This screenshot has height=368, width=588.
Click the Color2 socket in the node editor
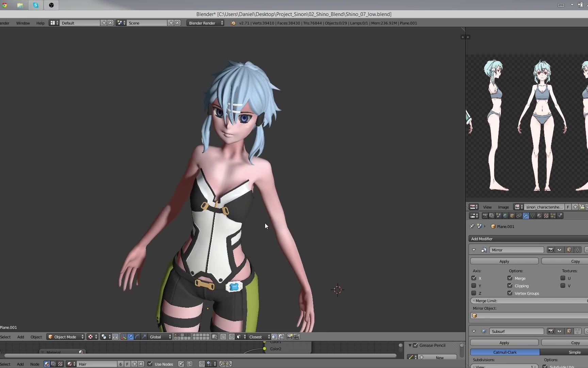[265, 349]
